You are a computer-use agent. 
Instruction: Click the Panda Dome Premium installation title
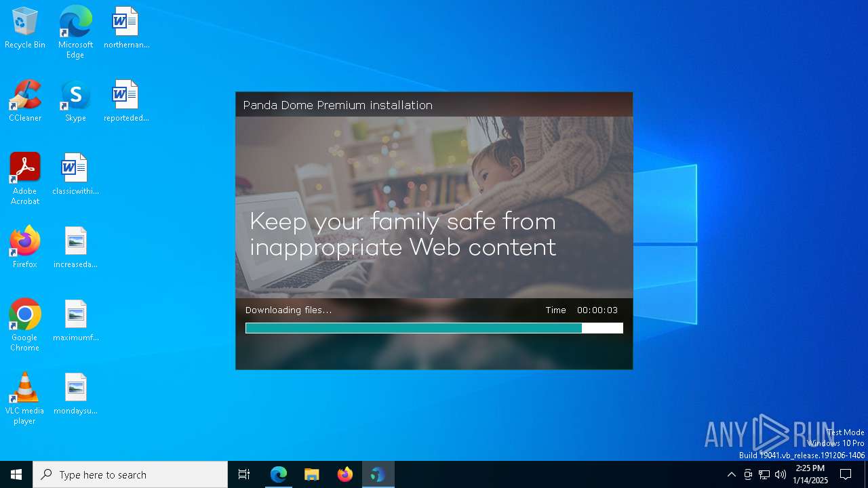[x=338, y=105]
